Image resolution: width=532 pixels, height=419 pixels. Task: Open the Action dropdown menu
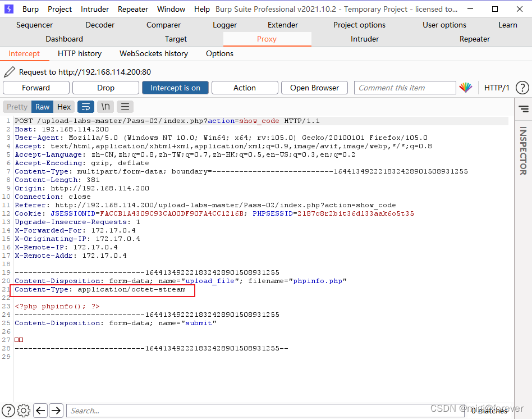pyautogui.click(x=245, y=88)
